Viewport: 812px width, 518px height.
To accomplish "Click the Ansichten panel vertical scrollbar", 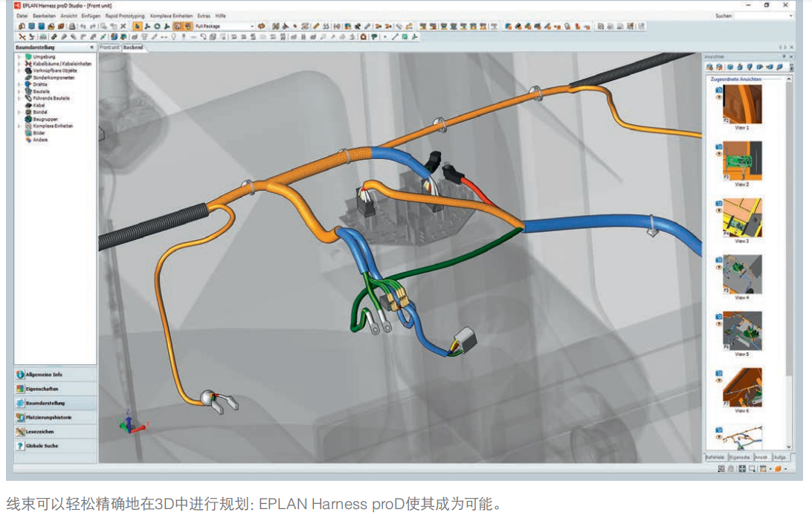I will [x=789, y=263].
